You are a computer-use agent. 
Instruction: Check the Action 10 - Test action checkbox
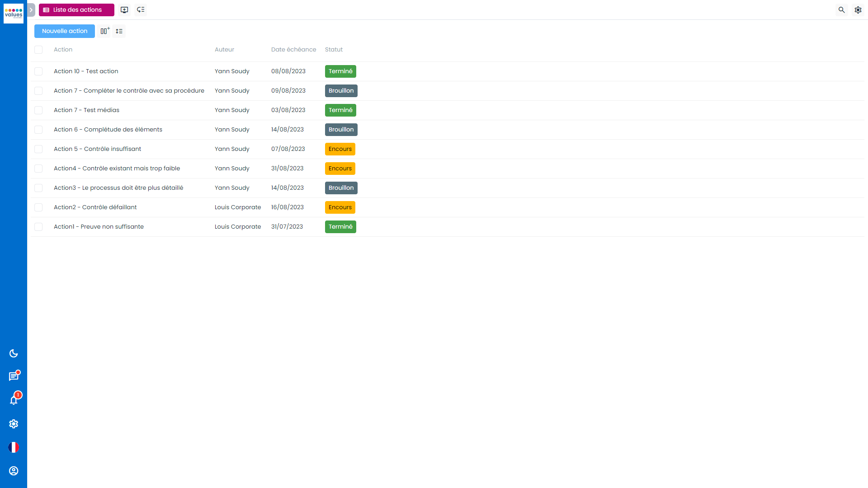click(x=38, y=71)
